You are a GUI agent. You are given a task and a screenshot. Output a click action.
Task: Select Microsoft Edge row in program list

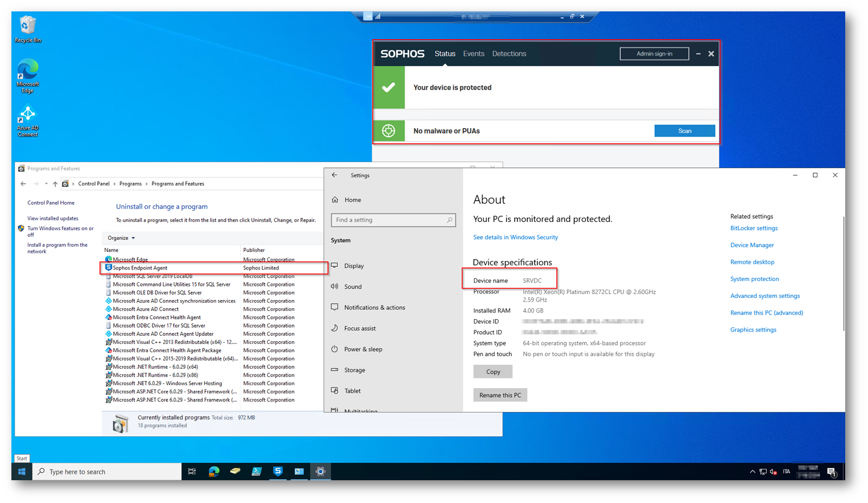coord(214,259)
